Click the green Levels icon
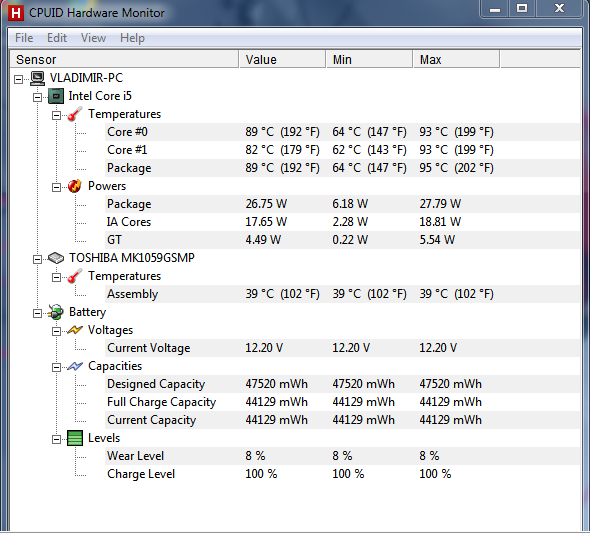 75,438
